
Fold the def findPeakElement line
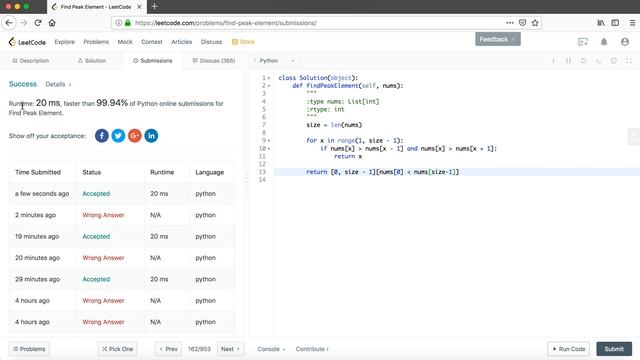(269, 86)
